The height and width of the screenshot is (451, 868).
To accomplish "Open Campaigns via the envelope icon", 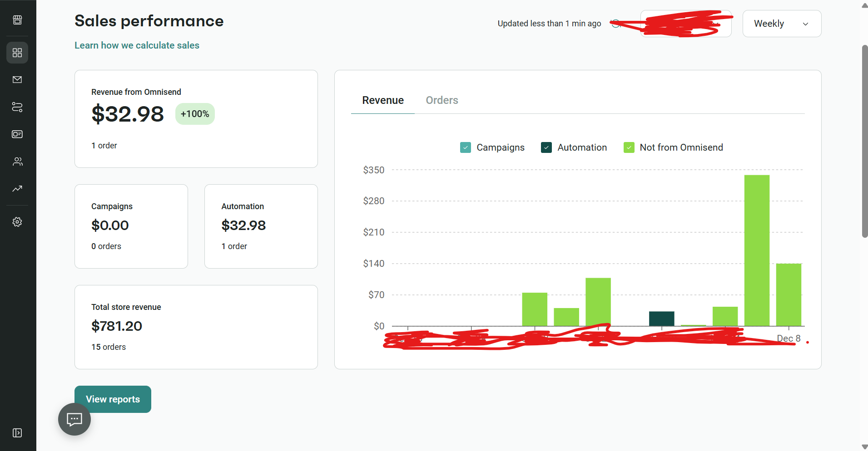I will coord(17,80).
